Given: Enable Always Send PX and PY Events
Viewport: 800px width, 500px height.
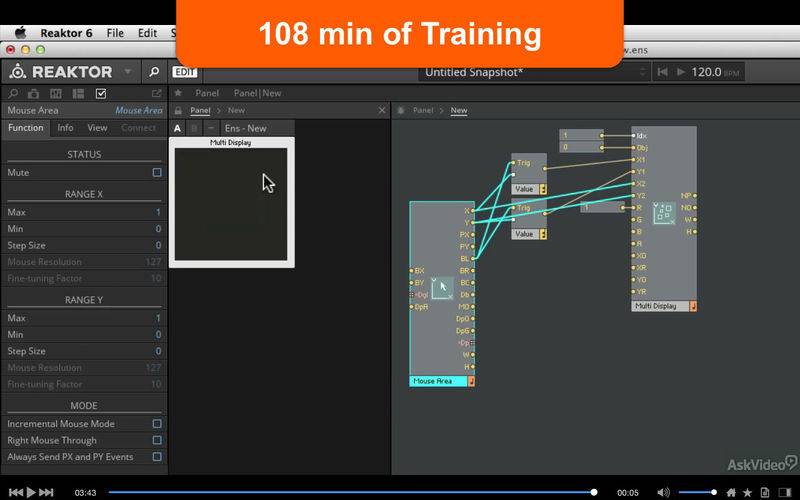Looking at the screenshot, I should click(157, 457).
